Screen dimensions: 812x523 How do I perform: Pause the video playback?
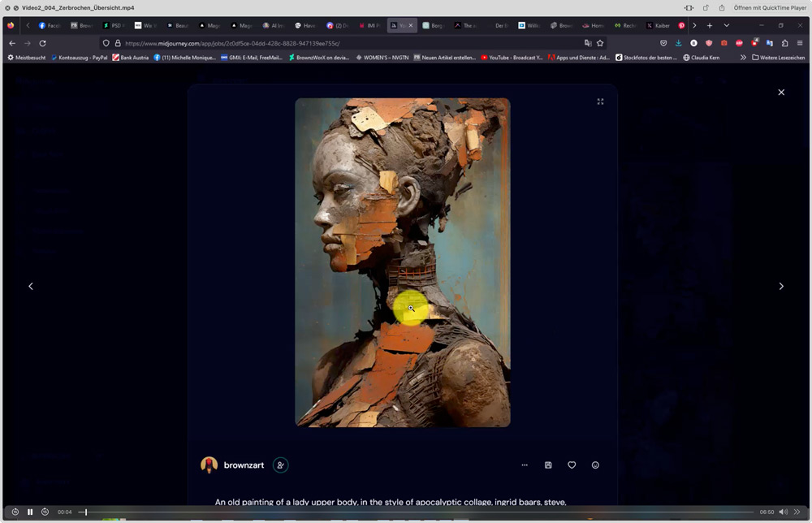30,512
